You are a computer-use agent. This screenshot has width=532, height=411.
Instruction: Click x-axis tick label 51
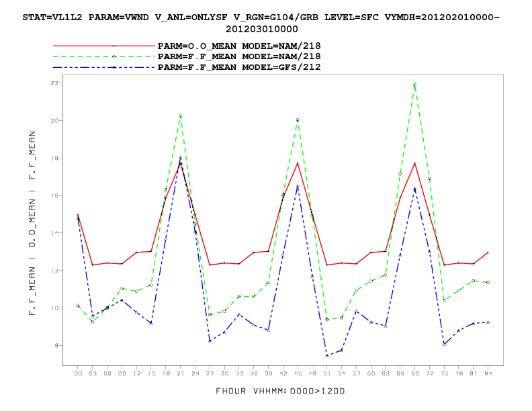327,373
